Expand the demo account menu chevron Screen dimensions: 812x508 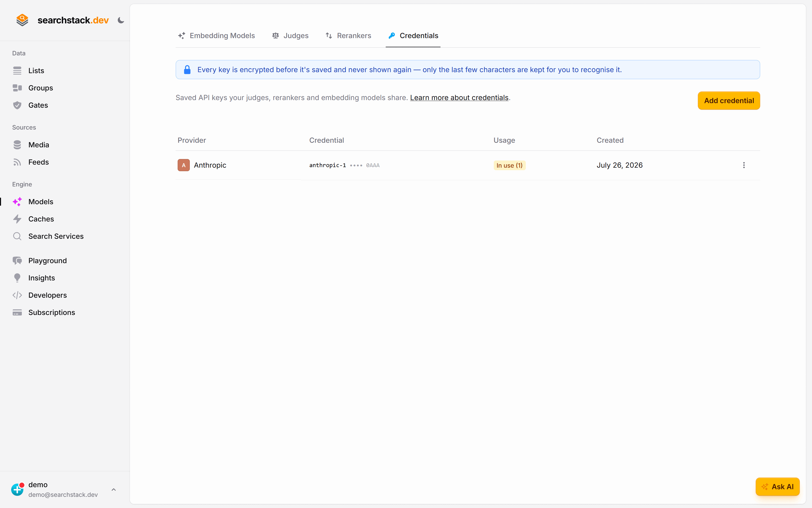[114, 489]
